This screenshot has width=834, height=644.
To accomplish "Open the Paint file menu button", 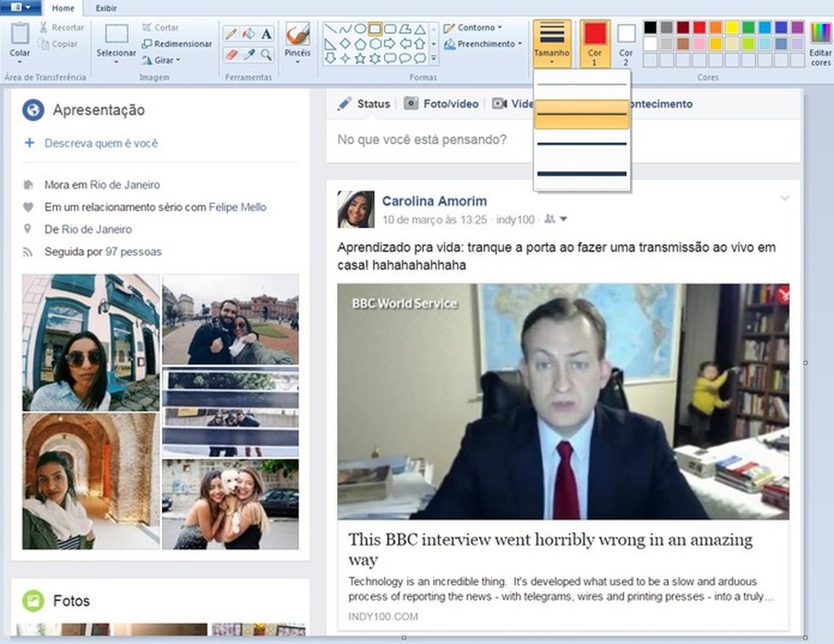I will pyautogui.click(x=19, y=8).
